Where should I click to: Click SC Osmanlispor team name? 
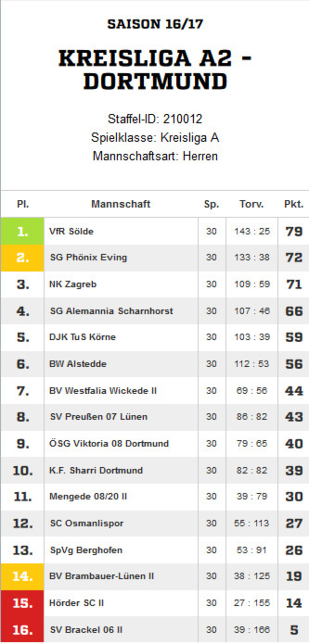87,523
